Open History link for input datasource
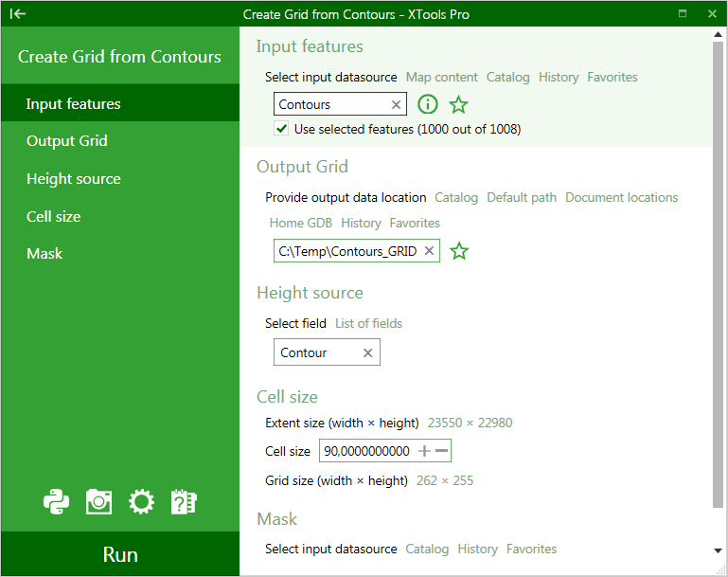 tap(559, 77)
